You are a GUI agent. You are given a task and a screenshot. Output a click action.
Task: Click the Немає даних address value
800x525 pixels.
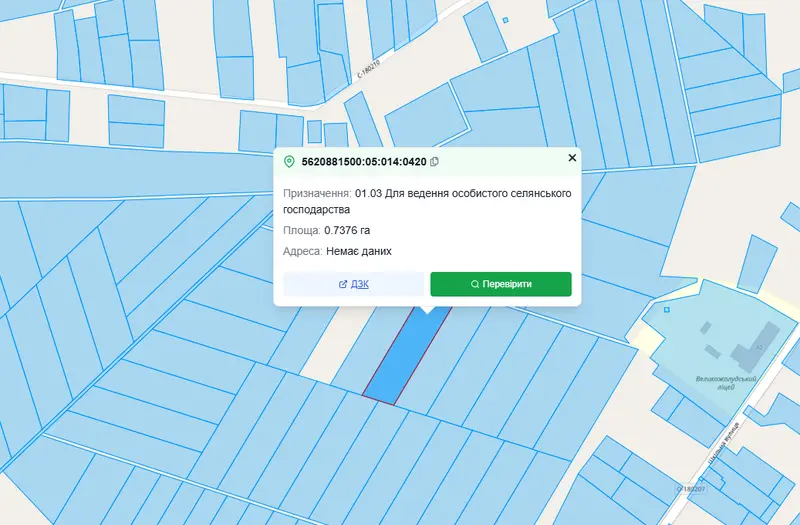pyautogui.click(x=359, y=251)
